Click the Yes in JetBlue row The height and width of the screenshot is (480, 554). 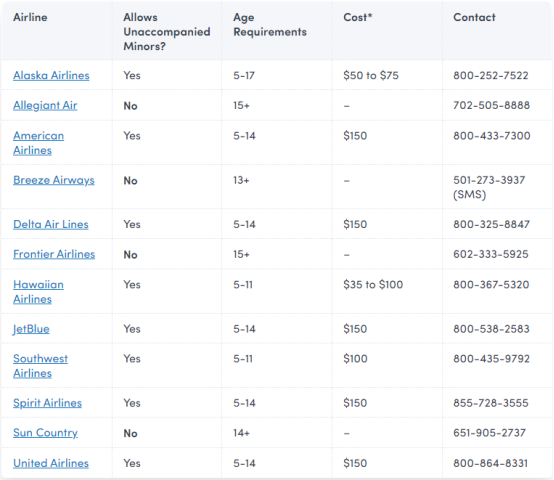coord(132,329)
